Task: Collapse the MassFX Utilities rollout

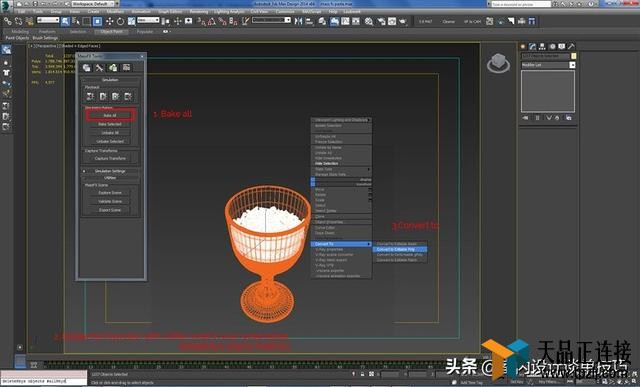Action: (x=110, y=178)
